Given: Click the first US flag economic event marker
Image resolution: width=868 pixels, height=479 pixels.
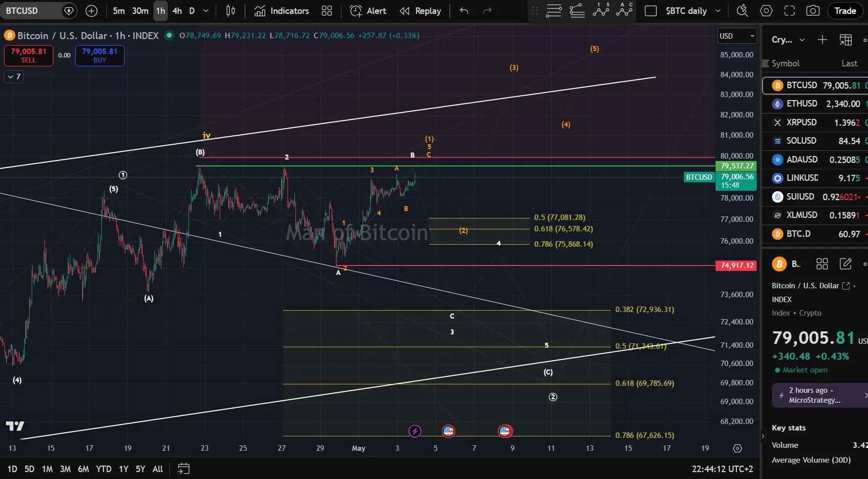Looking at the screenshot, I should [x=448, y=431].
